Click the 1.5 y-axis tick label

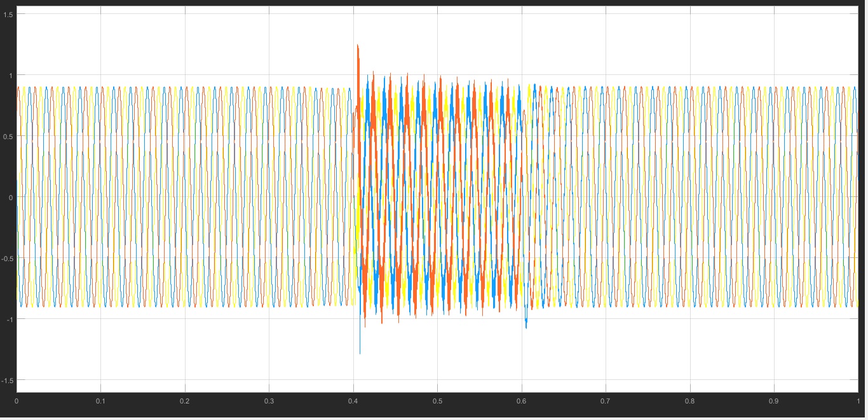(x=8, y=14)
